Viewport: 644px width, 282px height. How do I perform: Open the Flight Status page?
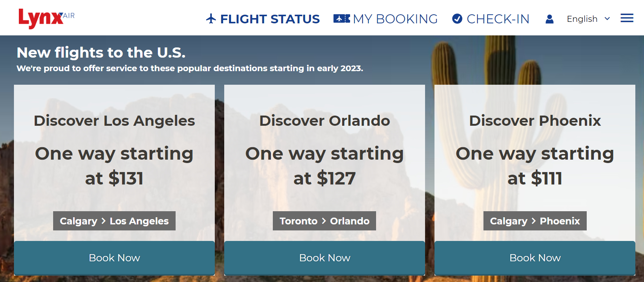coord(270,19)
